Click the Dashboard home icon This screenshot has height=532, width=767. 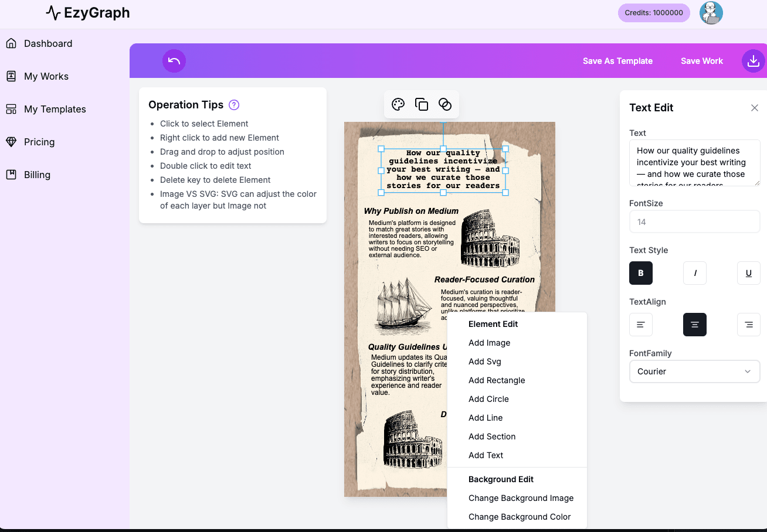coord(11,43)
